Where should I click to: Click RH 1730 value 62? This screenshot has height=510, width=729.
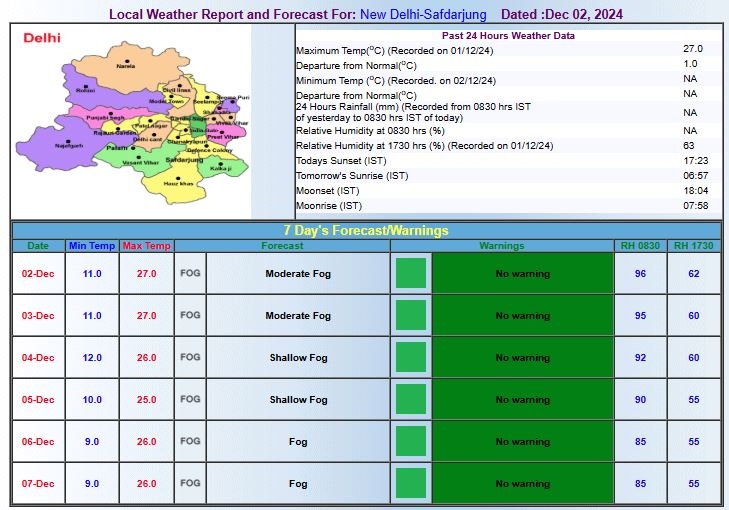[694, 273]
